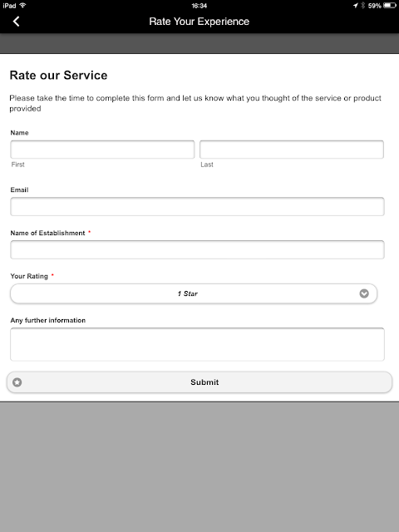Tap the location arrow status icon
This screenshot has width=399, height=532.
point(355,6)
